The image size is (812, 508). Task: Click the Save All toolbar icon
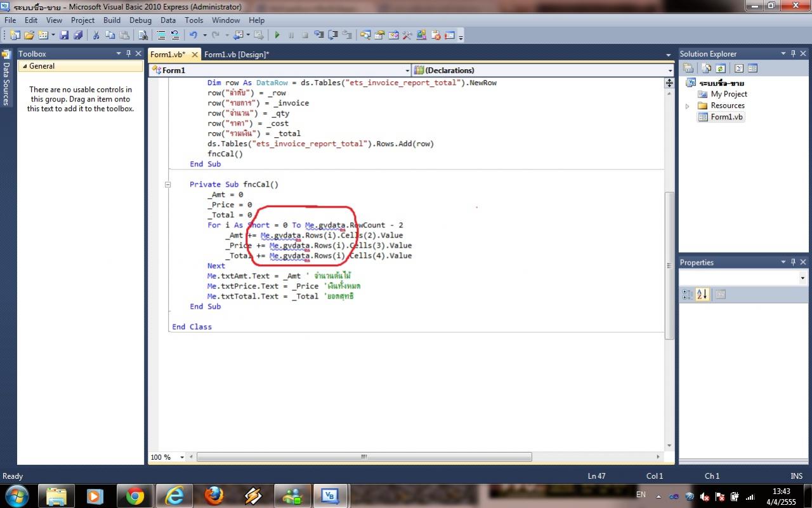coord(77,36)
